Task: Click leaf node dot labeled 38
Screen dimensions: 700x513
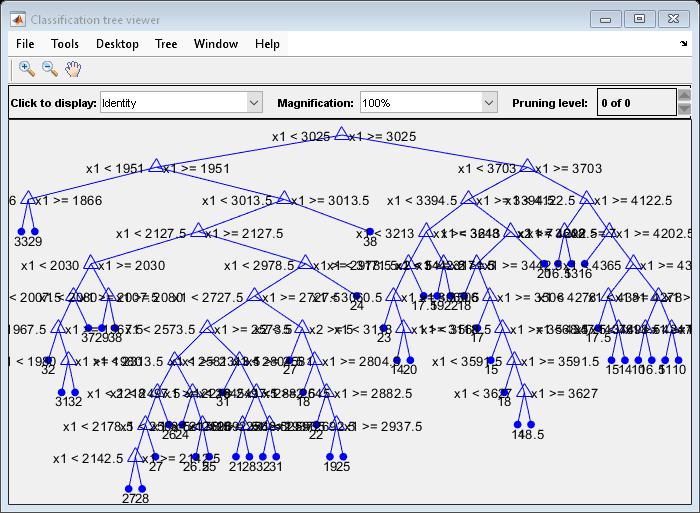Action: [x=369, y=231]
